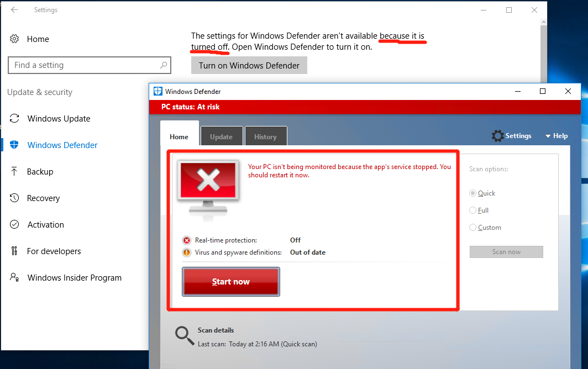Open Windows Insider Program page
This screenshot has width=588, height=369.
[x=75, y=278]
